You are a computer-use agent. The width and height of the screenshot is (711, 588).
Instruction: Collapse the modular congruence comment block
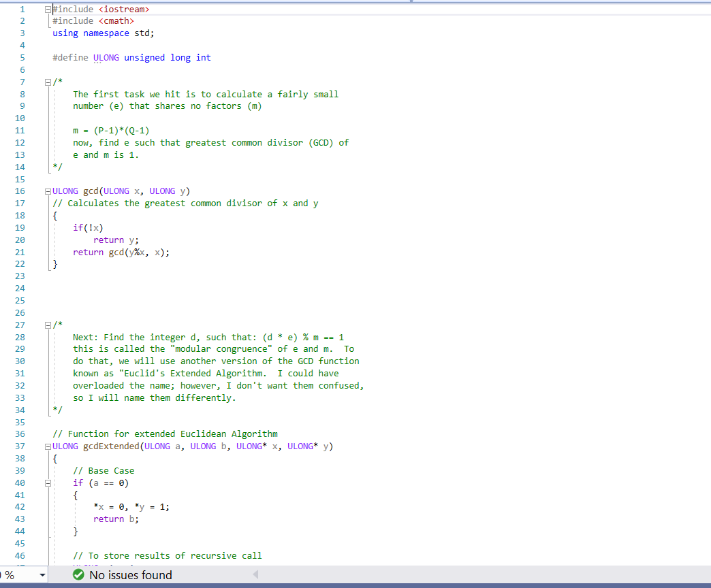46,324
